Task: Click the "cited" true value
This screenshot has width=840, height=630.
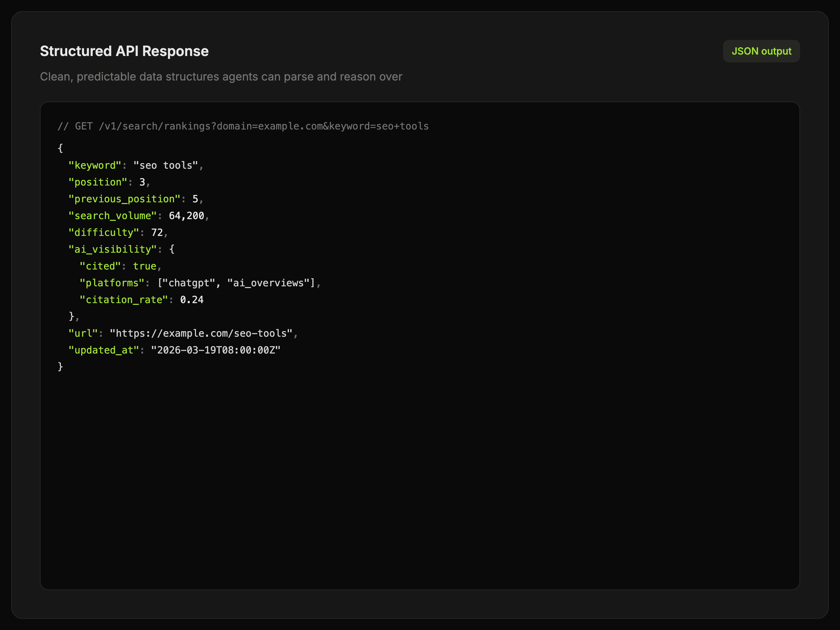Action: click(145, 266)
